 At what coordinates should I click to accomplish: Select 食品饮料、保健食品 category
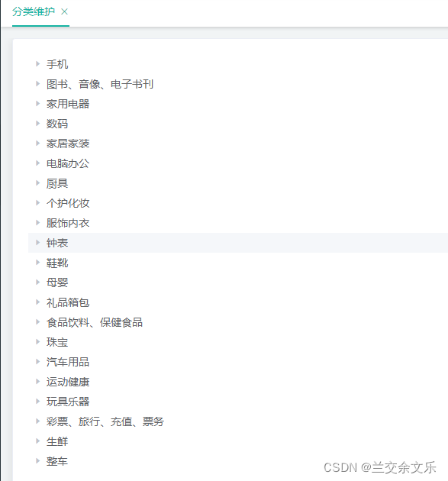click(95, 322)
